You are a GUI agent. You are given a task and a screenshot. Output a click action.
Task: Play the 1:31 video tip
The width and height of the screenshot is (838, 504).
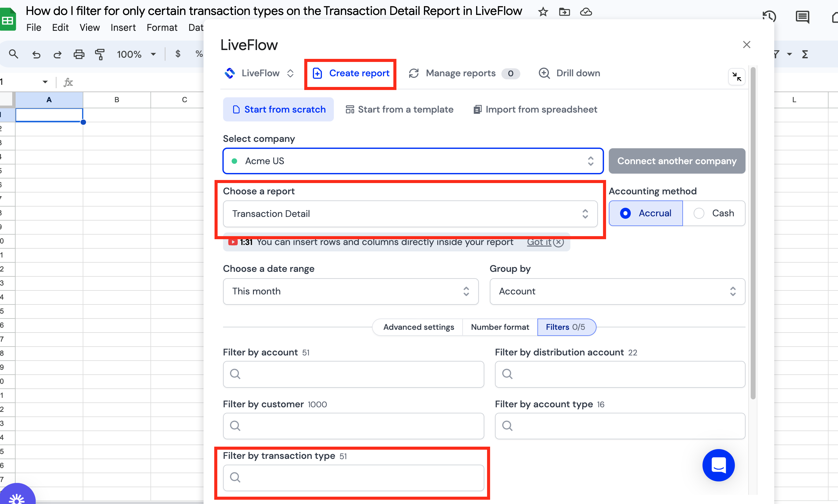(x=233, y=242)
